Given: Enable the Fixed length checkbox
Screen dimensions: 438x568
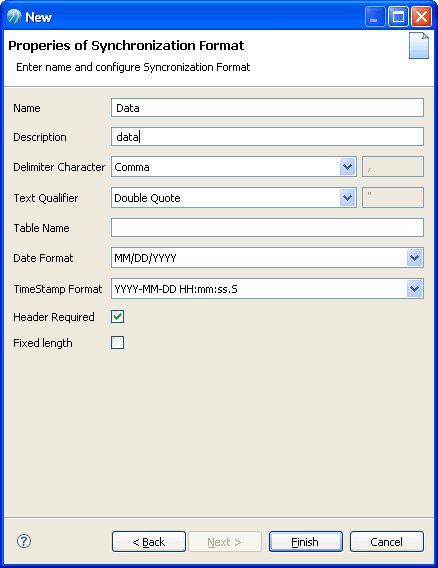Looking at the screenshot, I should pyautogui.click(x=117, y=342).
